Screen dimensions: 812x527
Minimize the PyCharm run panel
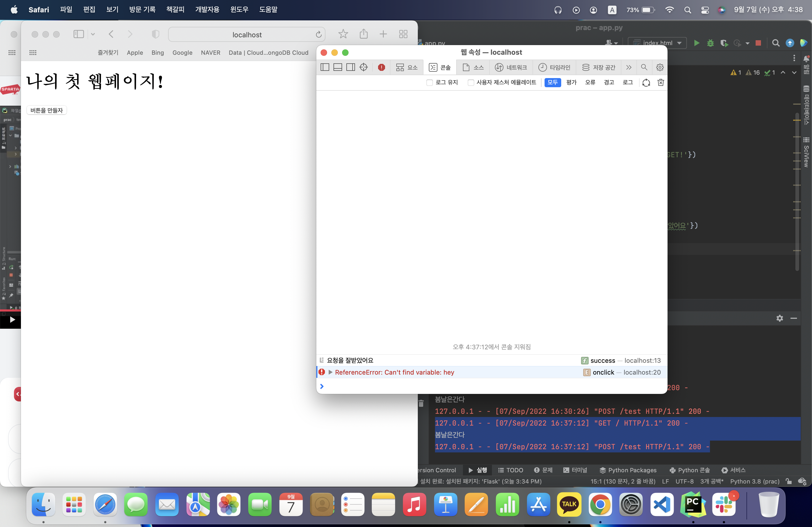tap(793, 318)
